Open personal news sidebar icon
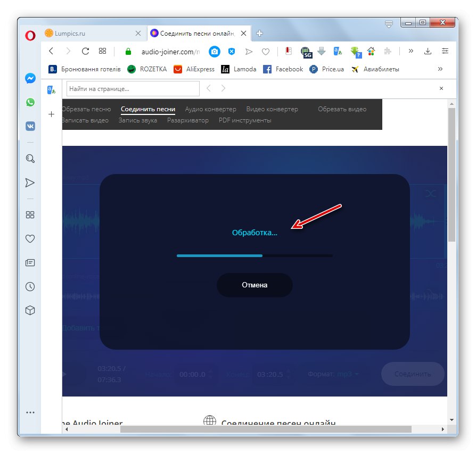476x454 pixels. (x=30, y=262)
